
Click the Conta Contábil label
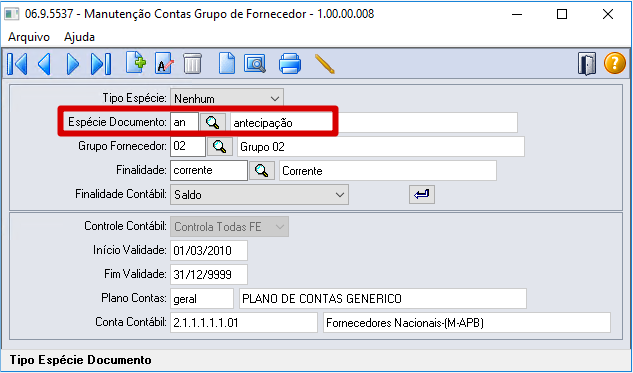131,322
